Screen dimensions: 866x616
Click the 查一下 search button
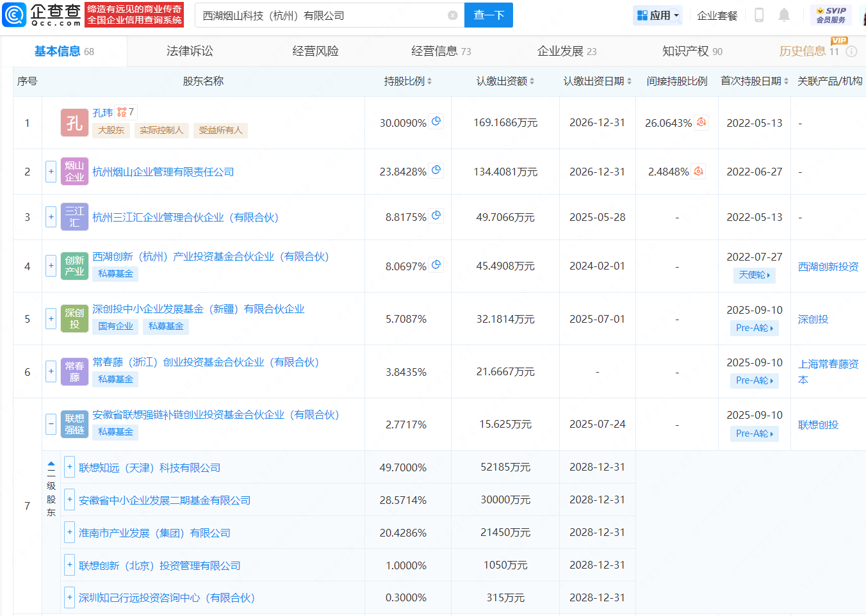click(489, 15)
